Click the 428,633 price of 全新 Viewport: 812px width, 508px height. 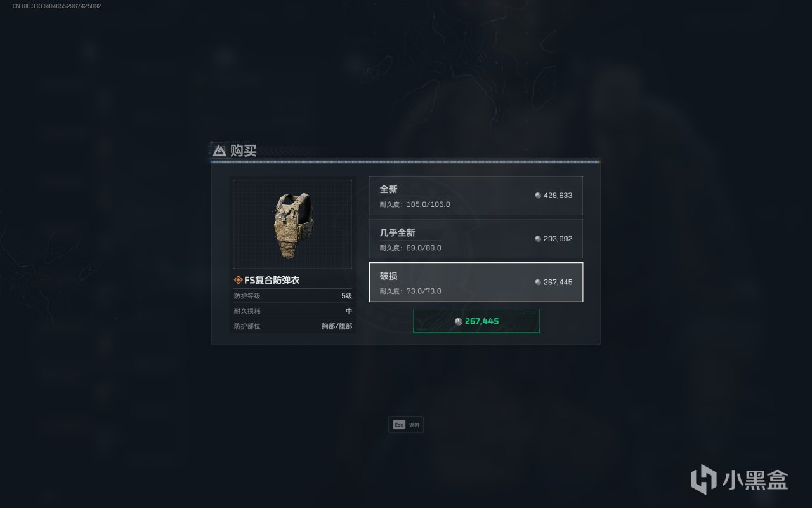(x=558, y=196)
